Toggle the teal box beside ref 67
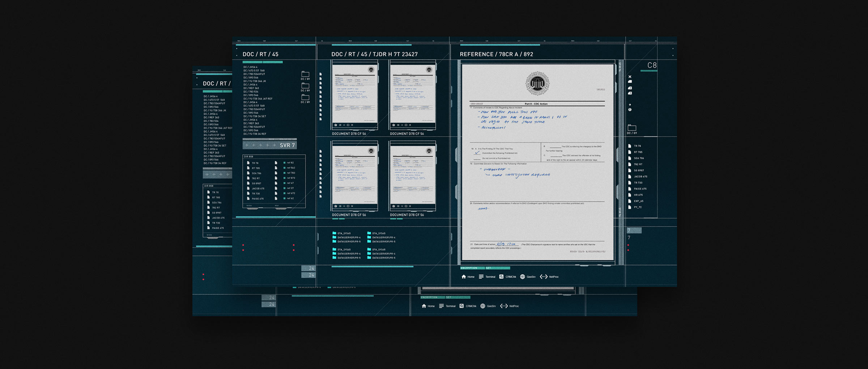 285,183
